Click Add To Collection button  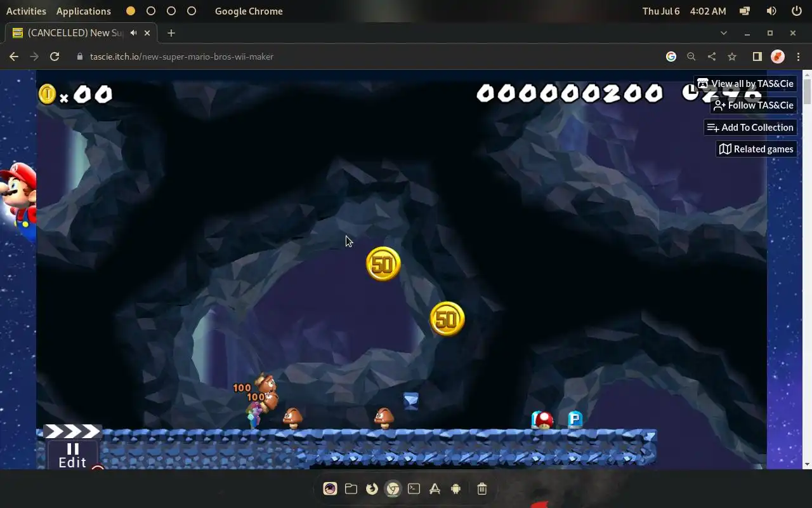tap(750, 128)
